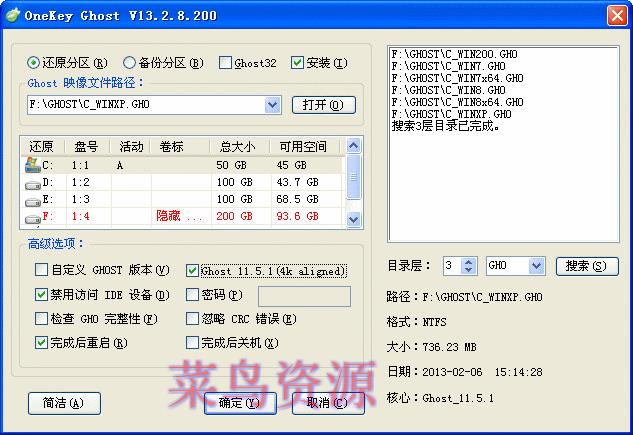Enable the 密码 (P) checkbox

pos(192,295)
